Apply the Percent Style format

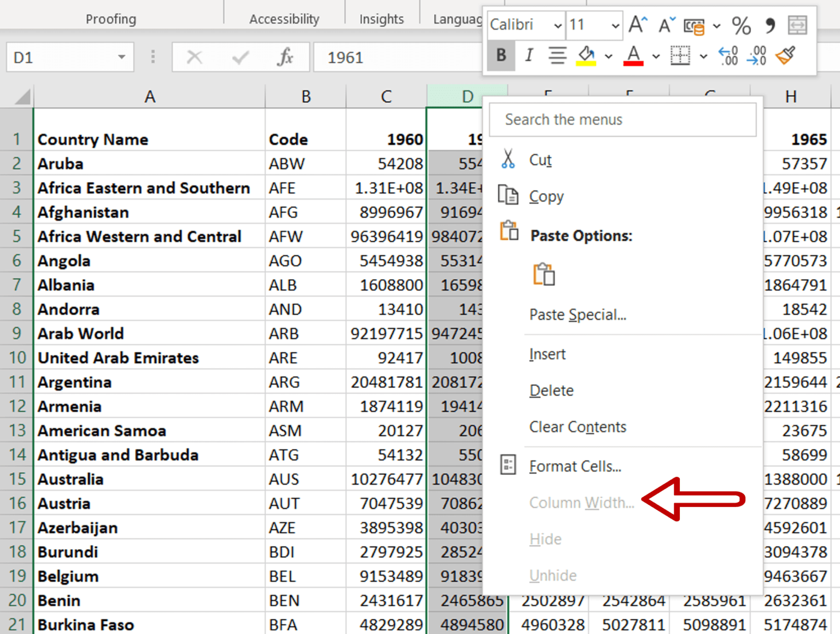(740, 25)
